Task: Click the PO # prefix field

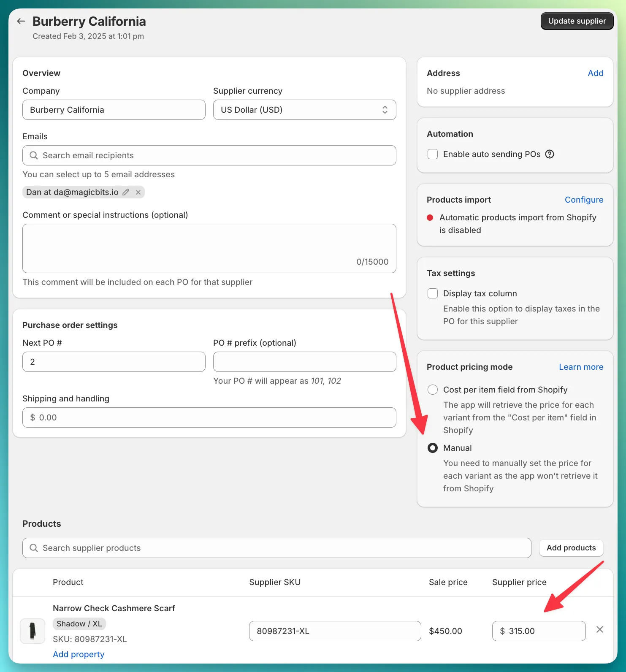Action: 305,362
